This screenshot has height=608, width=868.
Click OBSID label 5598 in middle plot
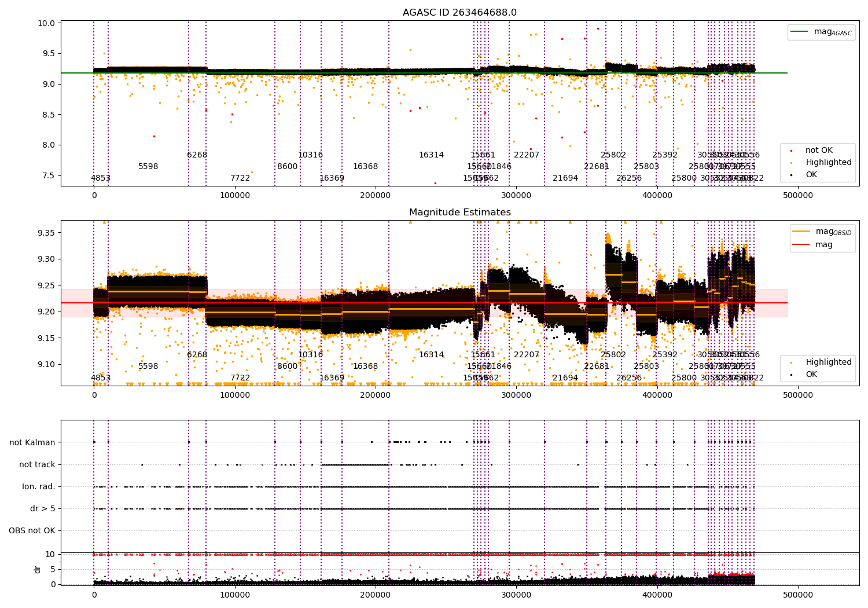pos(148,367)
